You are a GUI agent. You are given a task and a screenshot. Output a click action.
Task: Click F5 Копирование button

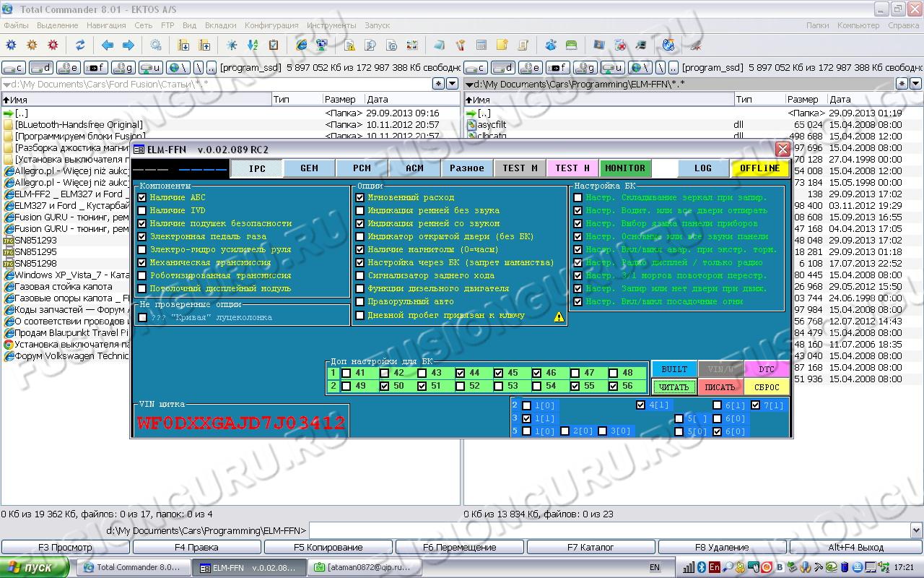328,548
